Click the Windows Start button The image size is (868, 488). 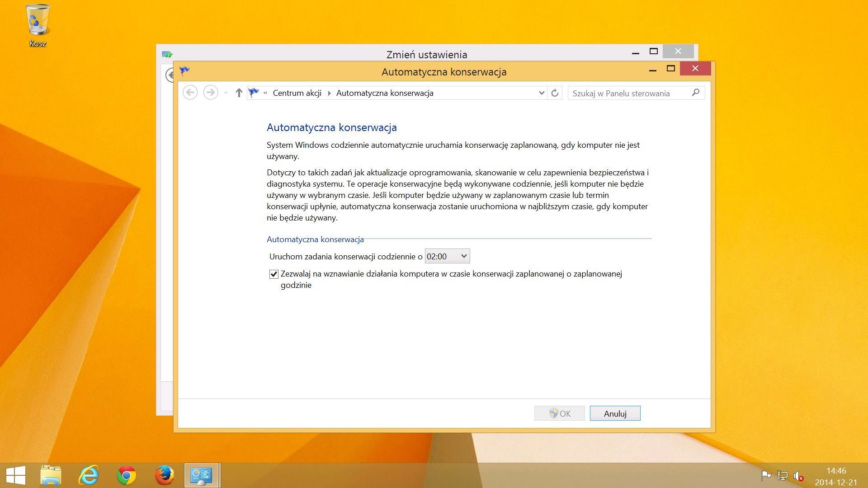coord(16,475)
